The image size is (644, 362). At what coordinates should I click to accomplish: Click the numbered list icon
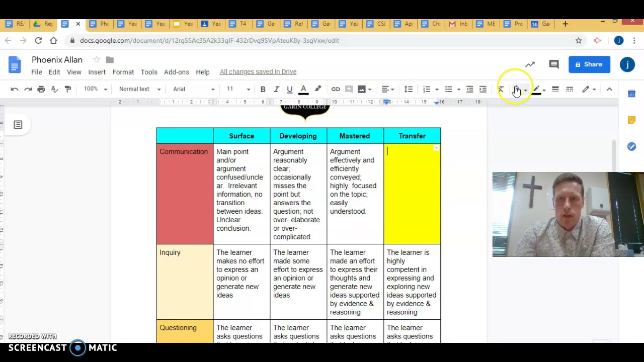pyautogui.click(x=427, y=89)
